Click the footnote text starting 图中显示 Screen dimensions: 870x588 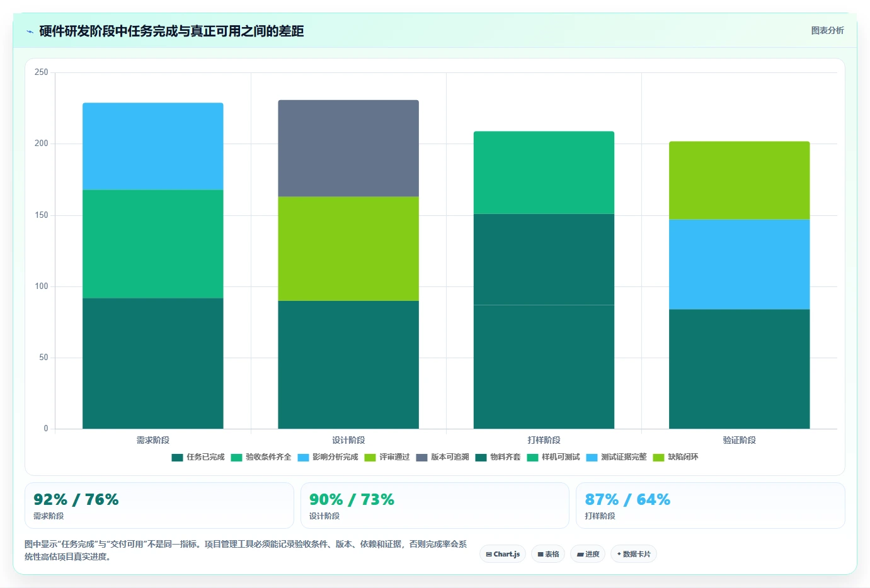tap(246, 550)
